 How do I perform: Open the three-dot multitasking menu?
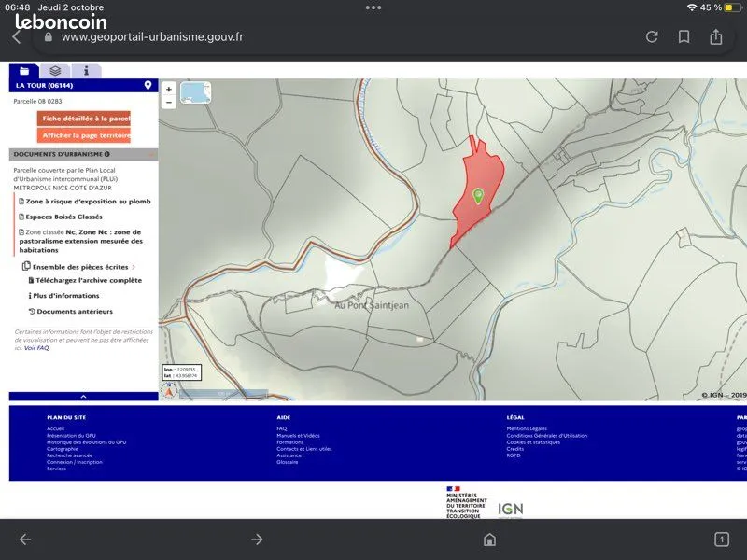click(x=373, y=7)
